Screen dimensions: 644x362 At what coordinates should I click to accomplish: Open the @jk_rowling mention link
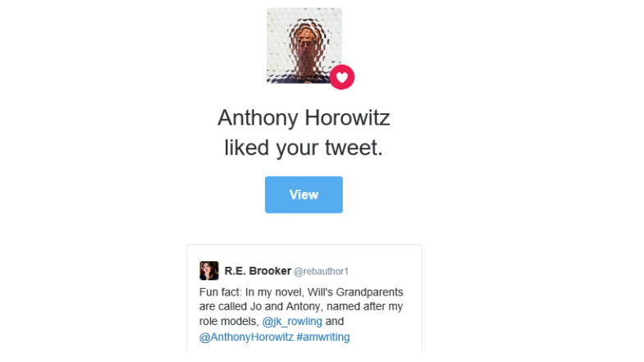(292, 321)
